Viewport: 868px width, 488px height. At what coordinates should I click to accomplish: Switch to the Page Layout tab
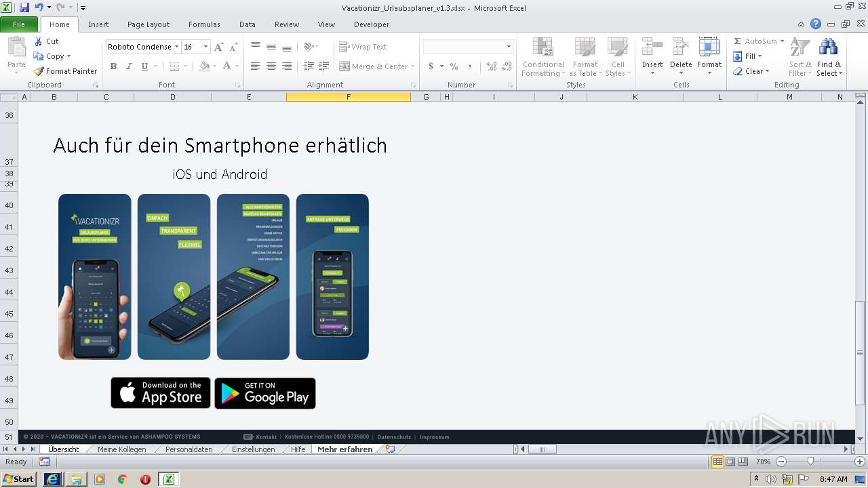click(x=149, y=24)
